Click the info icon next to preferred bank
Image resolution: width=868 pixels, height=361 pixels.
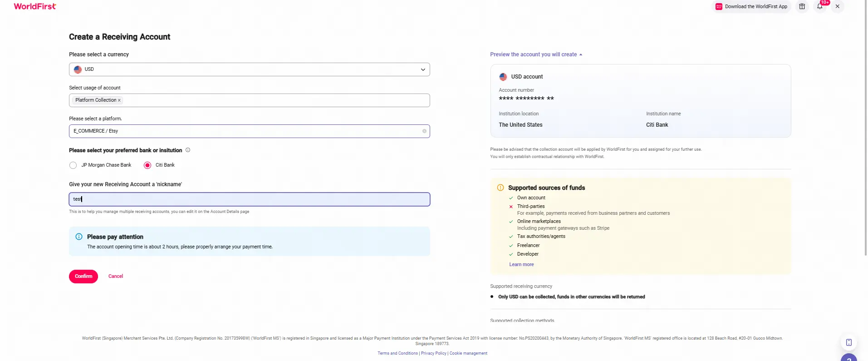pos(188,150)
